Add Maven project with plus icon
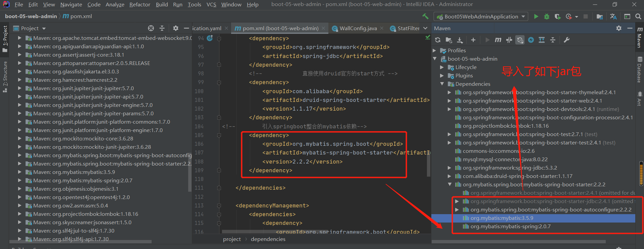The width and height of the screenshot is (644, 249). point(473,40)
